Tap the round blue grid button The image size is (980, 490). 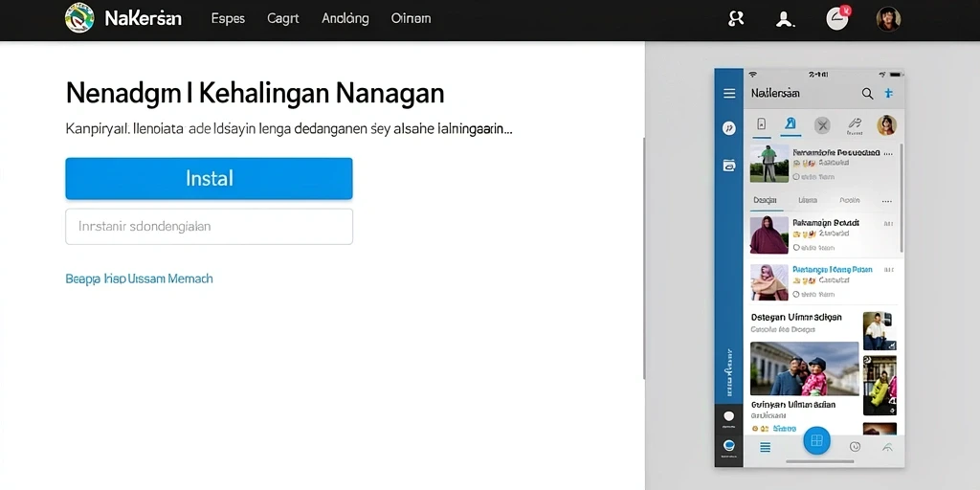tap(816, 440)
